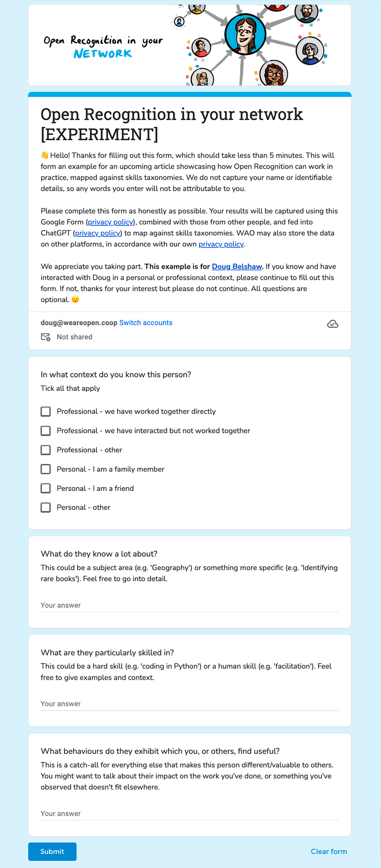
Task: Open the Google Form privacy policy link
Action: coord(110,222)
